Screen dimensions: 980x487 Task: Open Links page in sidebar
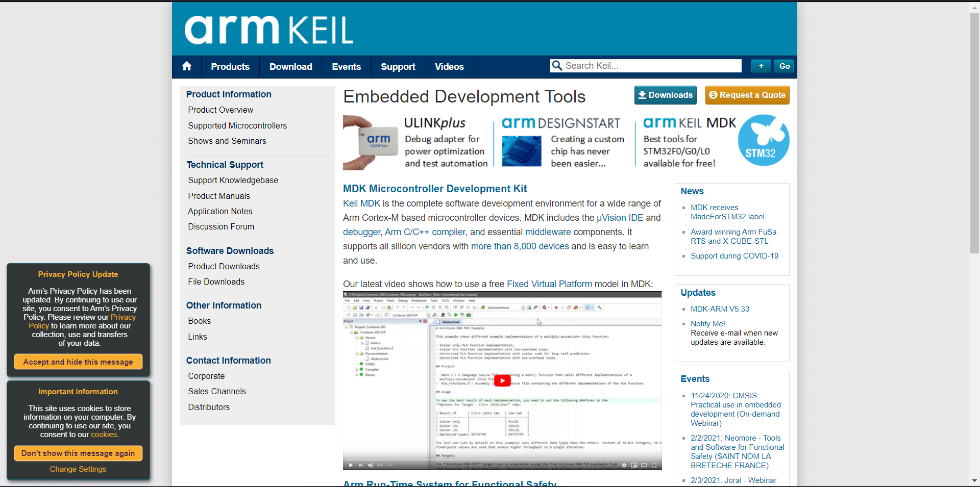(x=198, y=337)
